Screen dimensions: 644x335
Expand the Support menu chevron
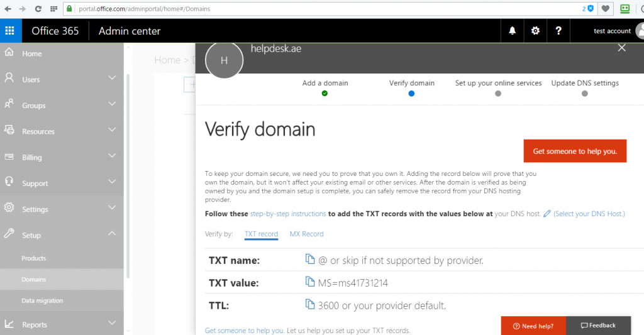(x=112, y=181)
